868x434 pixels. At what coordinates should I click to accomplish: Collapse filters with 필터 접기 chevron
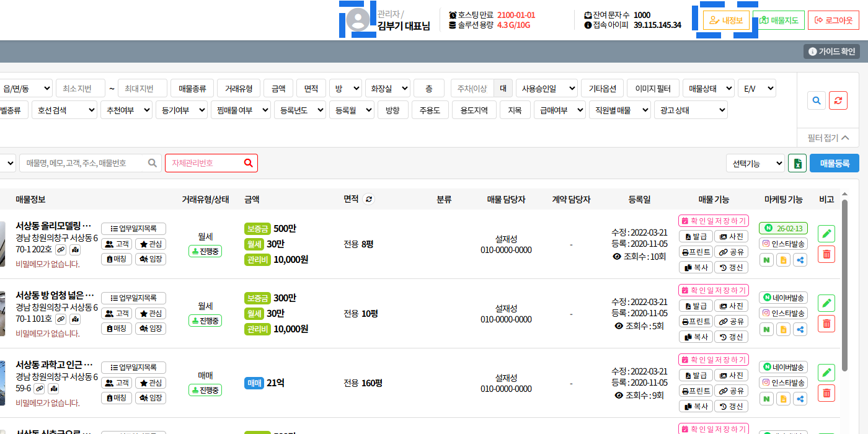(x=828, y=138)
